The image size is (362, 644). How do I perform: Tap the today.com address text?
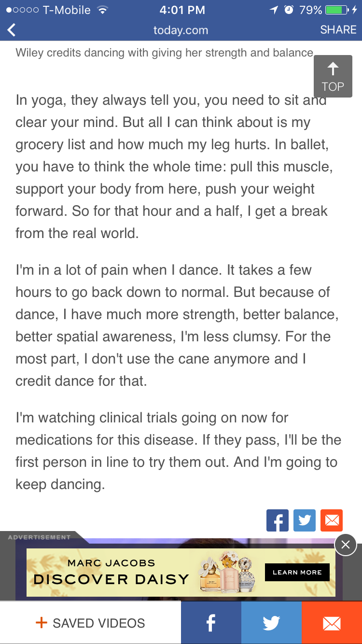pos(181,30)
